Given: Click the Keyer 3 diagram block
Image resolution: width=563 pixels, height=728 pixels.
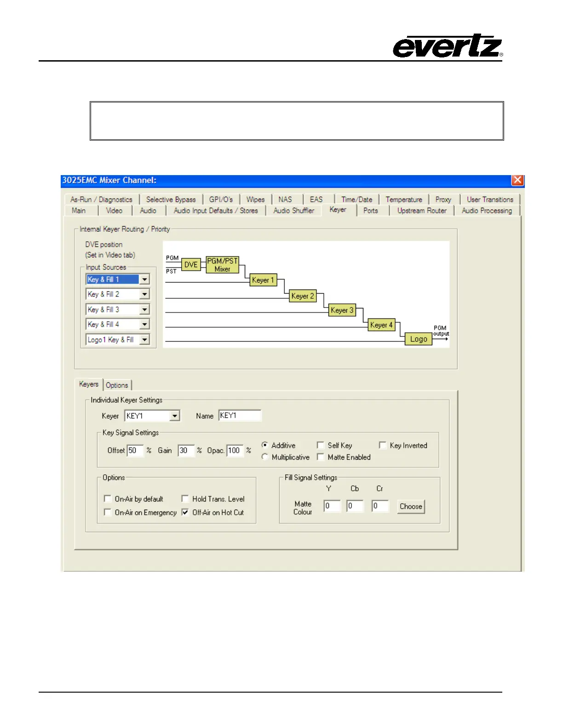Looking at the screenshot, I should click(342, 310).
